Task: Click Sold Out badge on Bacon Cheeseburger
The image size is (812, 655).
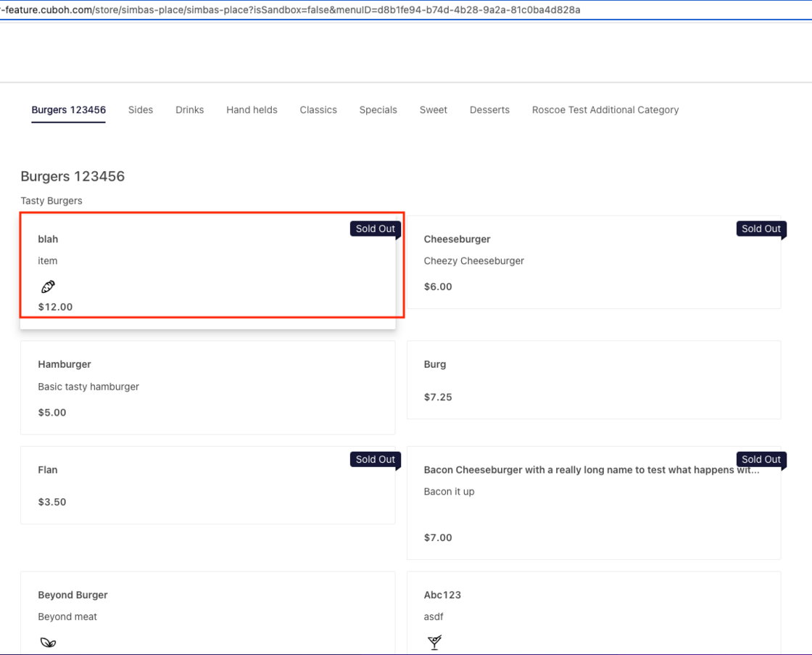Action: 761,459
